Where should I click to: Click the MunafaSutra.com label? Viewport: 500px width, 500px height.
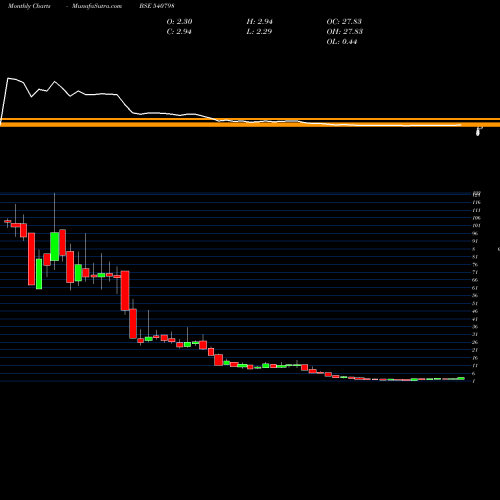[x=97, y=6]
